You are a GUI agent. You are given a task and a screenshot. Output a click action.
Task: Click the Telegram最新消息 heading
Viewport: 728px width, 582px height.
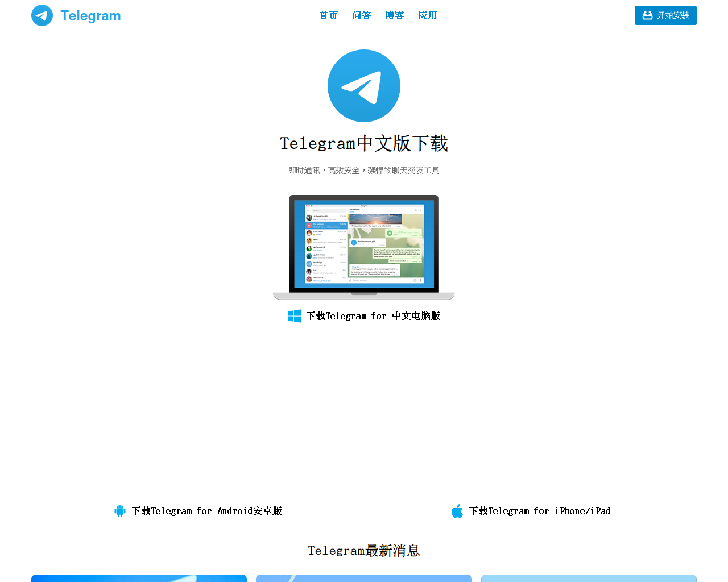[x=364, y=551]
